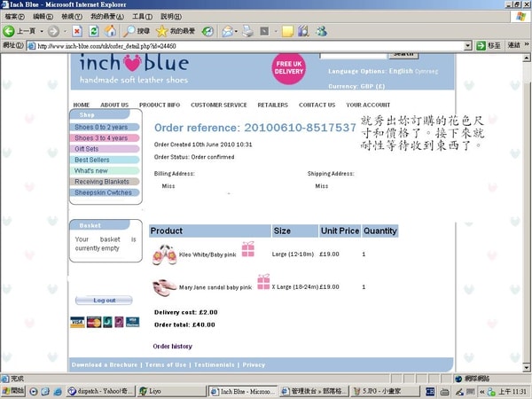Image resolution: width=532 pixels, height=399 pixels.
Task: Switch to Liyo taskbar window
Action: tap(172, 391)
